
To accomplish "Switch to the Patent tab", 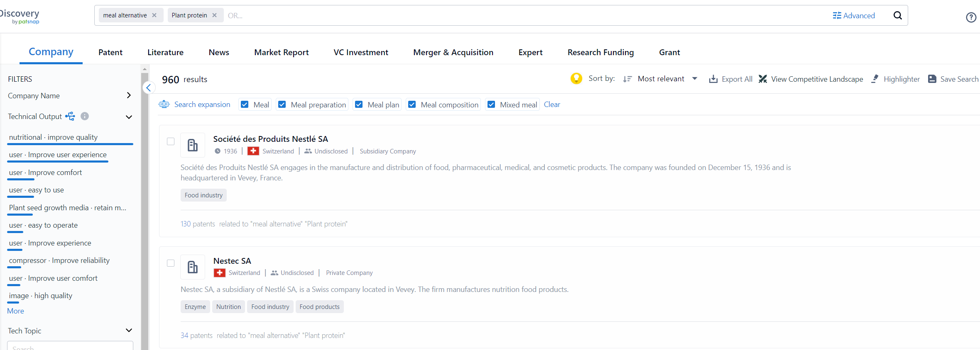I will 110,52.
